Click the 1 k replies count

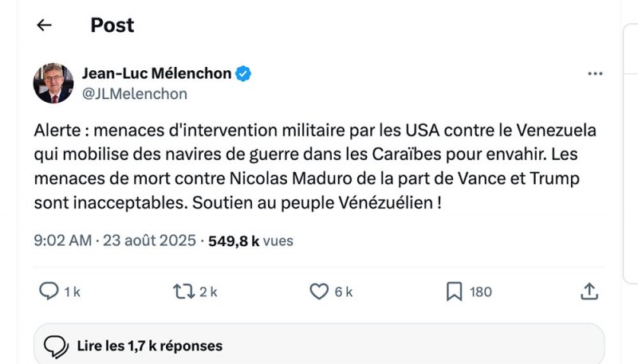click(x=73, y=292)
